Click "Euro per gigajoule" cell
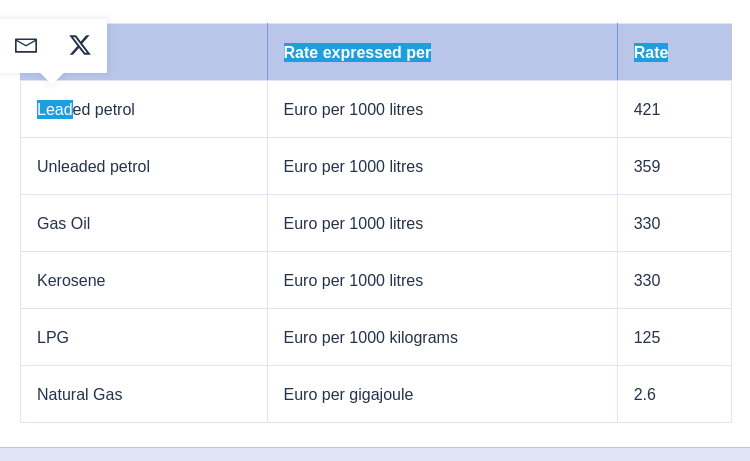The width and height of the screenshot is (750, 461). (348, 394)
